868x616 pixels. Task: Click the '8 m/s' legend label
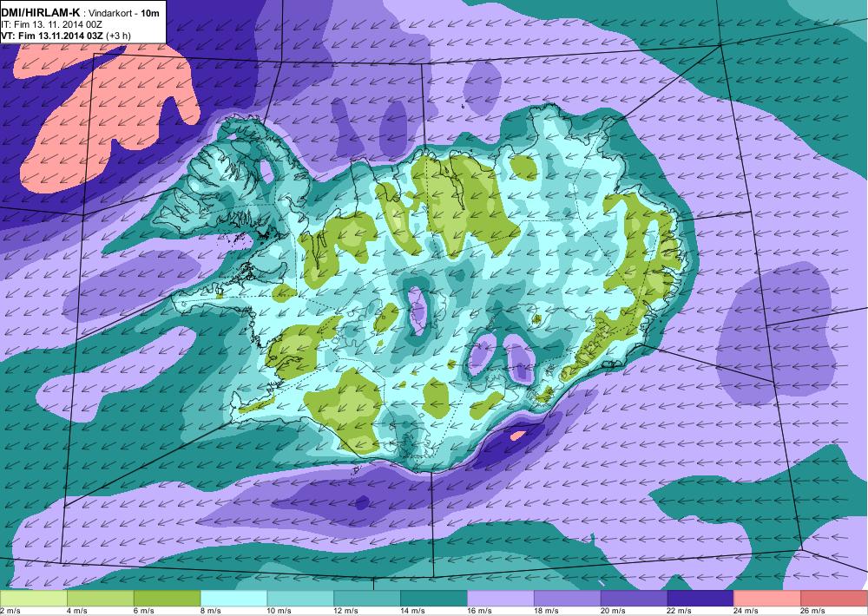point(210,611)
